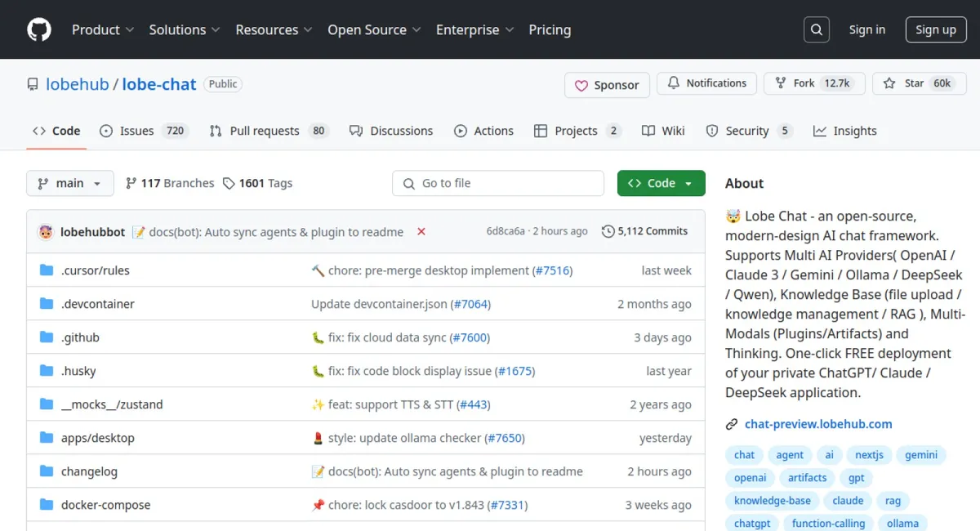Open the Discussions tab
The image size is (980, 531).
(x=391, y=131)
